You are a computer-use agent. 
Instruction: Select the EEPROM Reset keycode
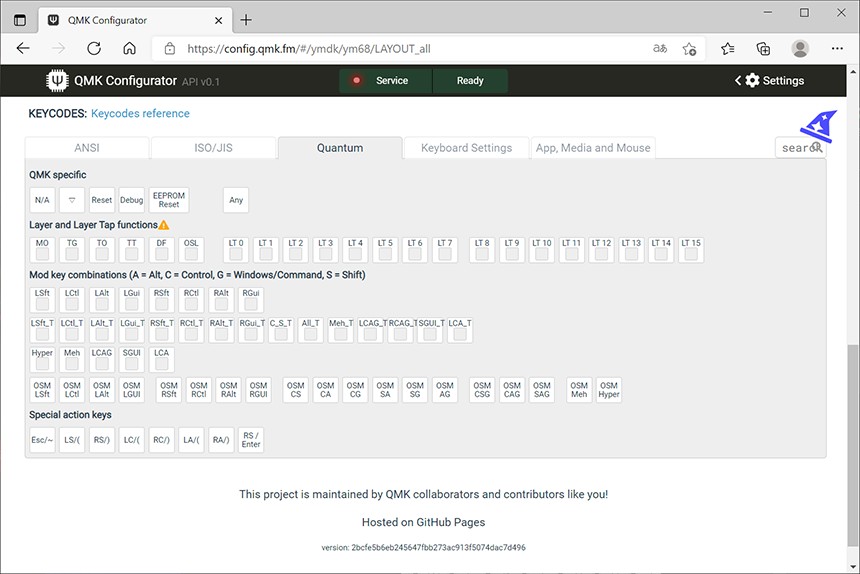pyautogui.click(x=169, y=200)
